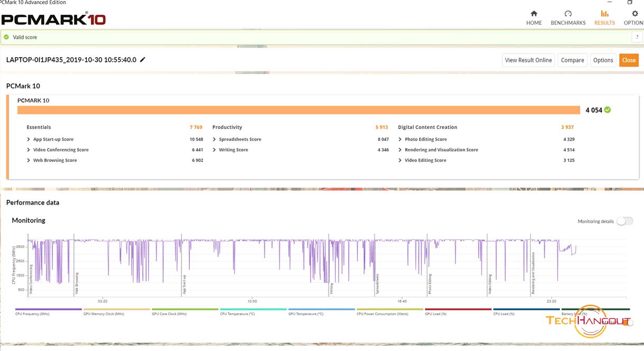The height and width of the screenshot is (351, 644).
Task: Click Digital Content Creation score 3 937
Action: point(567,127)
